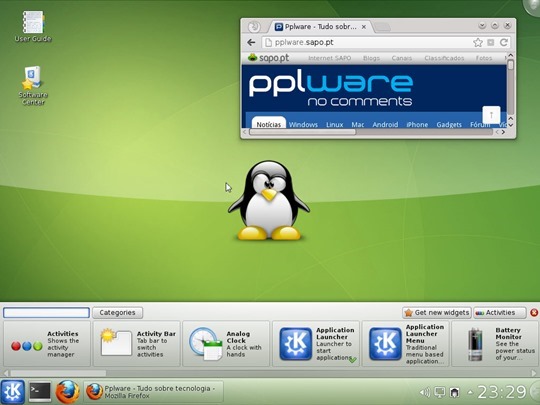Select the Application Launcher widget
Viewport: 540px width, 405px height.
point(316,344)
